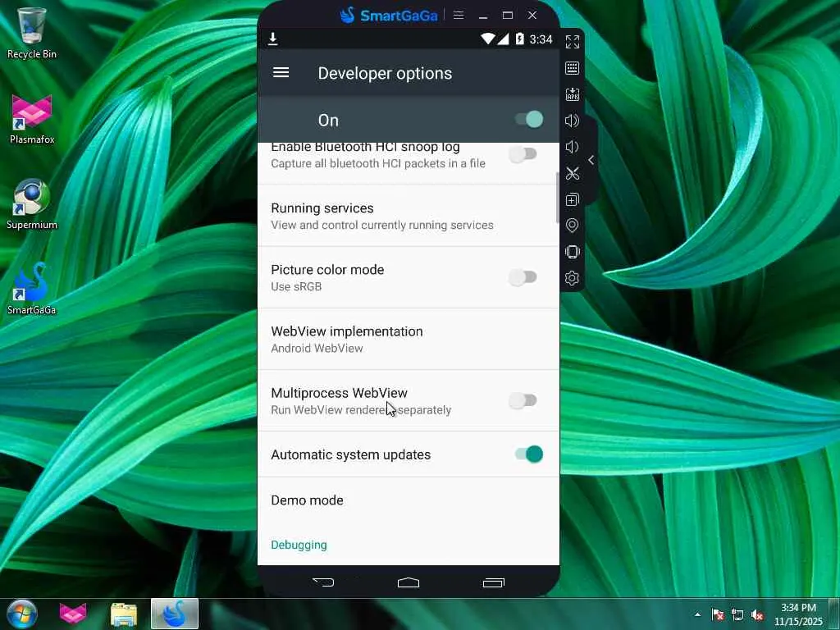
Task: Turn off the Developer options On switch
Action: click(529, 120)
